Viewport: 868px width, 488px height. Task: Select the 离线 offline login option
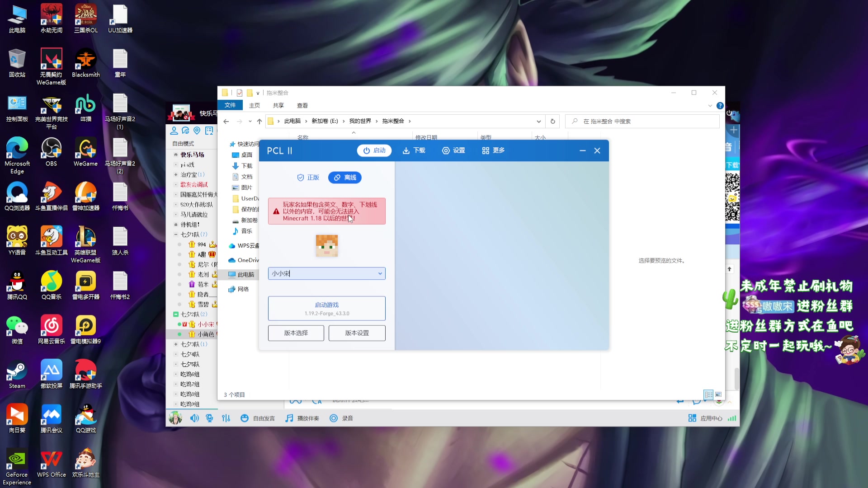[344, 178]
